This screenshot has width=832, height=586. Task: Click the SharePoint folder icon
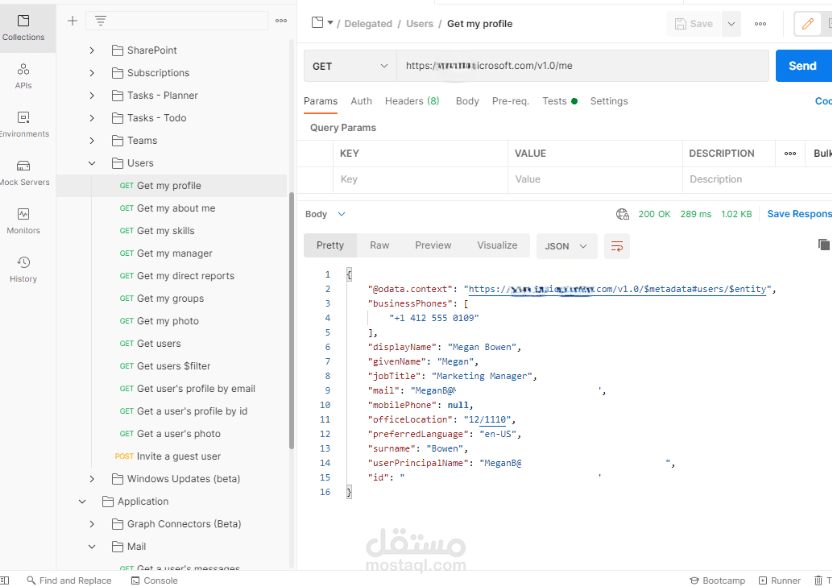[x=118, y=50]
